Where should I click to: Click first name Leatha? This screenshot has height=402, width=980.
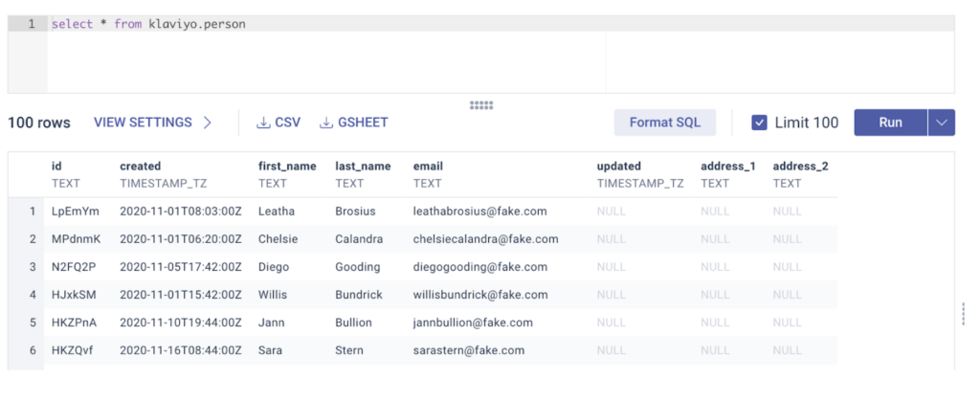coord(275,212)
